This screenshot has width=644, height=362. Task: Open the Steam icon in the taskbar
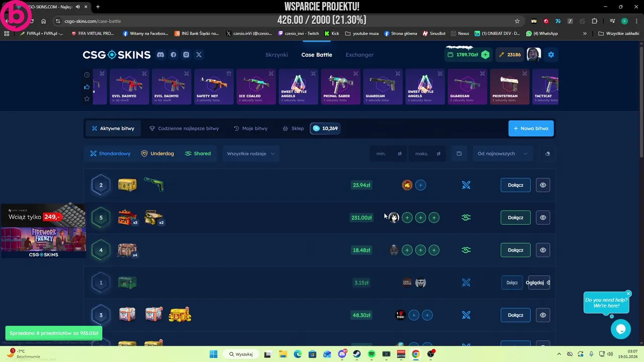point(357,354)
